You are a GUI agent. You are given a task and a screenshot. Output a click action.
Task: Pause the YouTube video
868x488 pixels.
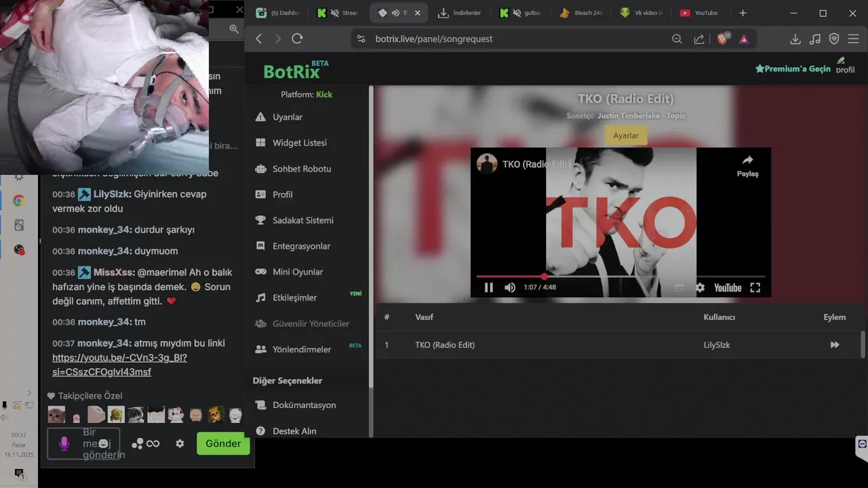tap(488, 287)
